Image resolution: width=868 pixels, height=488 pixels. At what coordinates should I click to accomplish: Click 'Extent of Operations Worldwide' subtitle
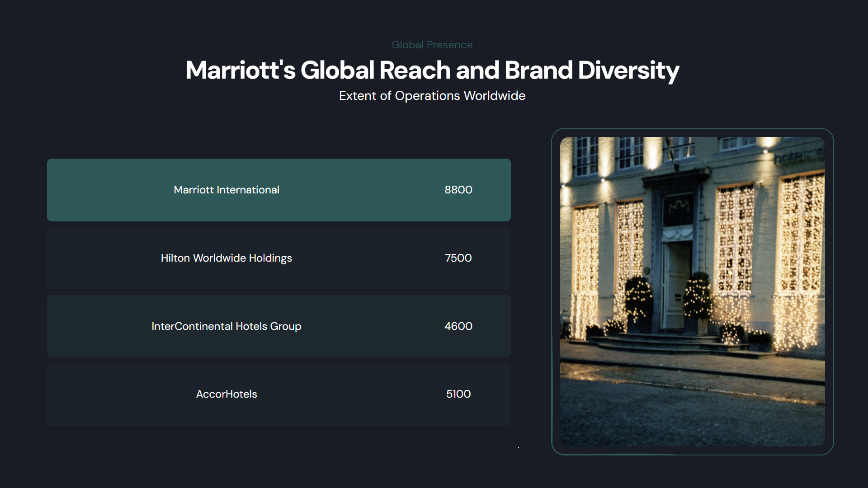pyautogui.click(x=432, y=96)
